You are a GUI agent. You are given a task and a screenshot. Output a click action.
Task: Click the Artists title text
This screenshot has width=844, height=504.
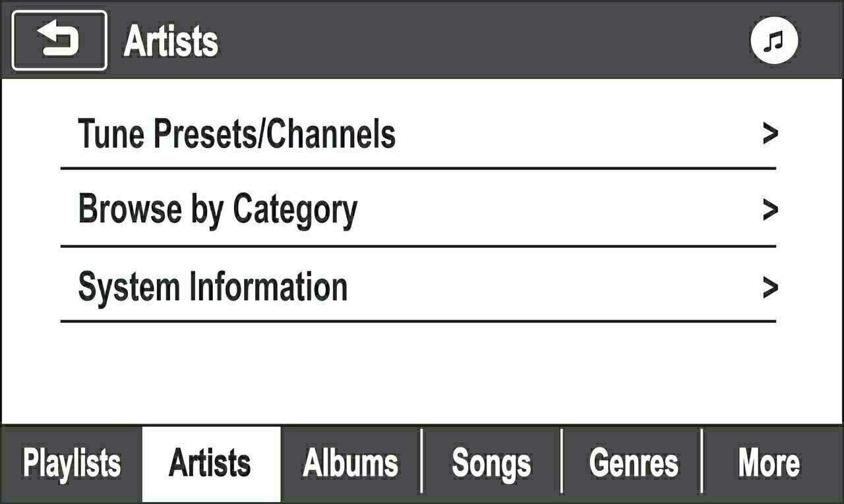(170, 41)
